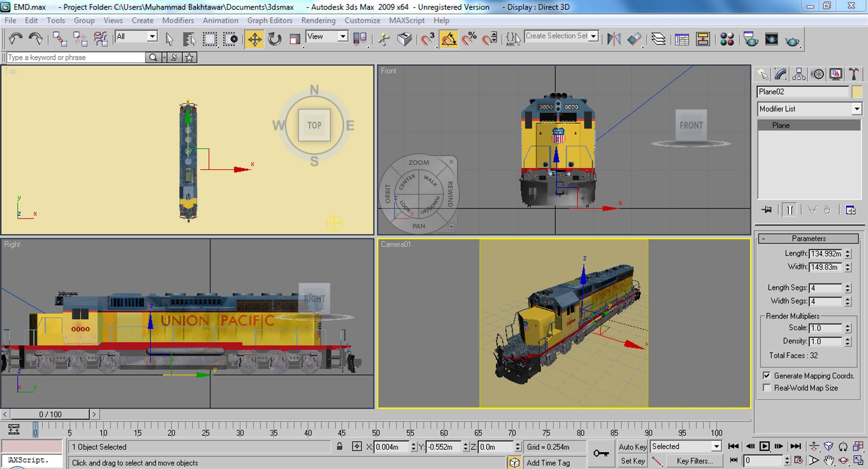Toggle Percent Snap
This screenshot has height=469, width=868.
coord(469,39)
